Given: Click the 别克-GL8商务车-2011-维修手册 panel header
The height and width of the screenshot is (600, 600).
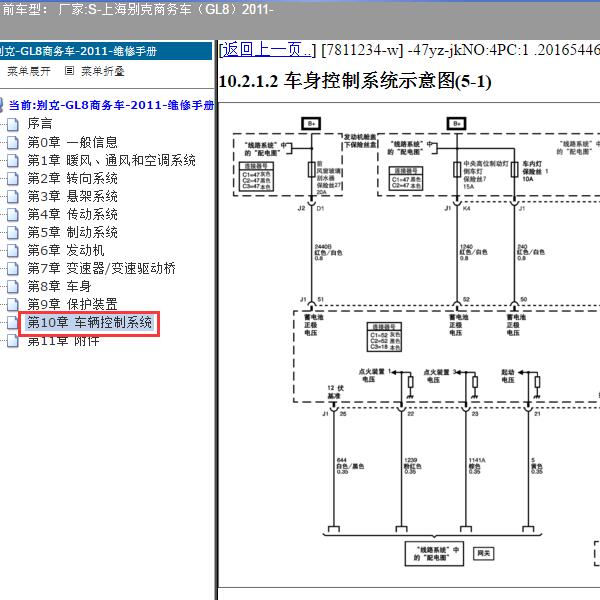Looking at the screenshot, I should point(106,51).
